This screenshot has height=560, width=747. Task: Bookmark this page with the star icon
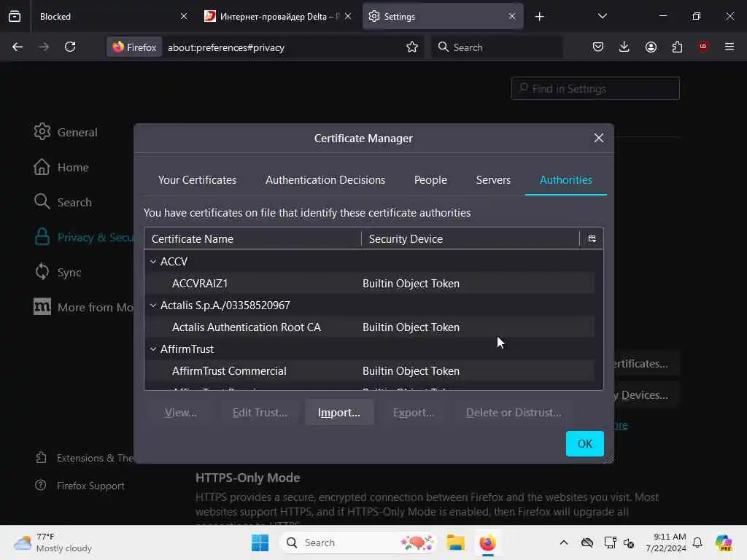pos(412,47)
